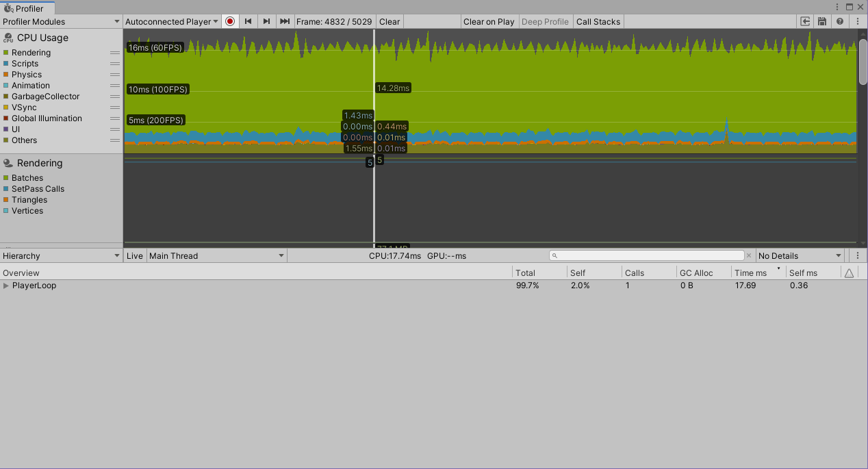Expand the PlayerLoop hierarchy row
This screenshot has width=868, height=469.
click(7, 286)
